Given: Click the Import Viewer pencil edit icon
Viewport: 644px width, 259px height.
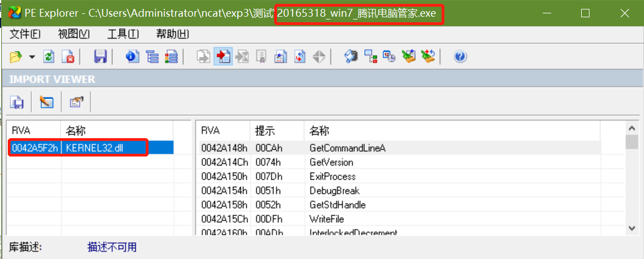Looking at the screenshot, I should [46, 102].
